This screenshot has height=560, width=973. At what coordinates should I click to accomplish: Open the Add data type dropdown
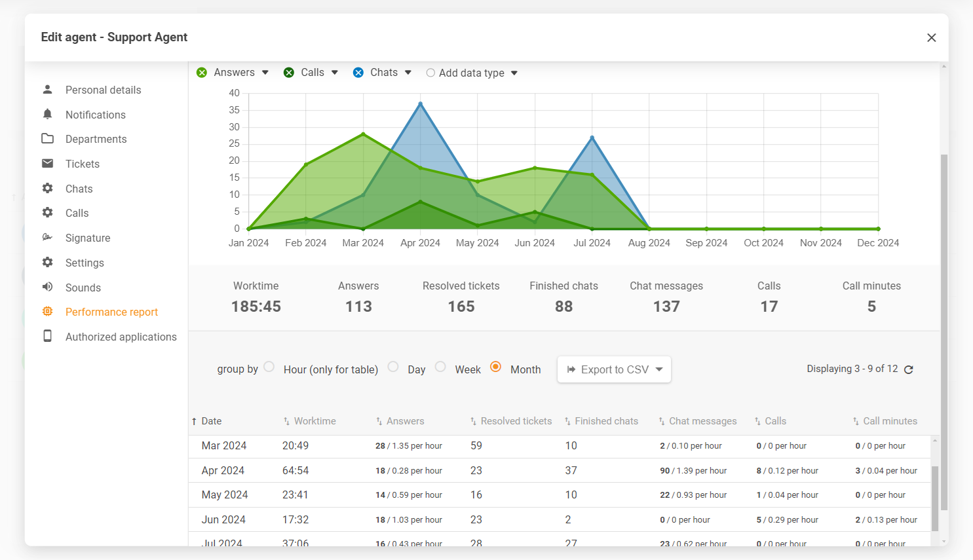pyautogui.click(x=514, y=73)
